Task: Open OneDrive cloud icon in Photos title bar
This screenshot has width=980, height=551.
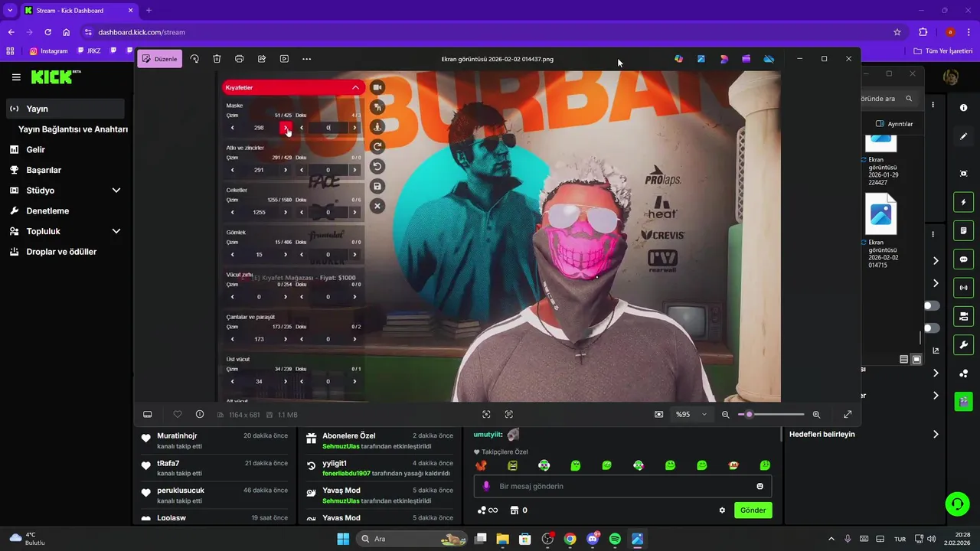Action: pyautogui.click(x=769, y=59)
